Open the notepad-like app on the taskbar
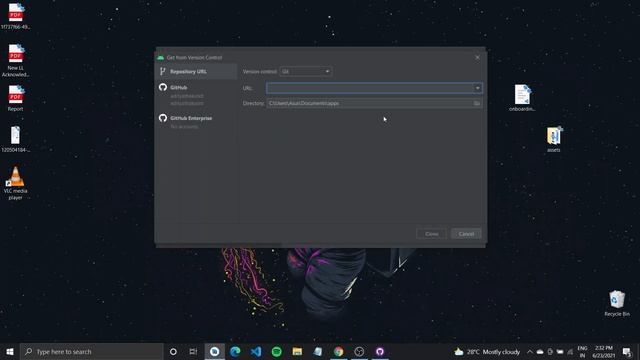Image resolution: width=640 pixels, height=360 pixels. pyautogui.click(x=318, y=351)
